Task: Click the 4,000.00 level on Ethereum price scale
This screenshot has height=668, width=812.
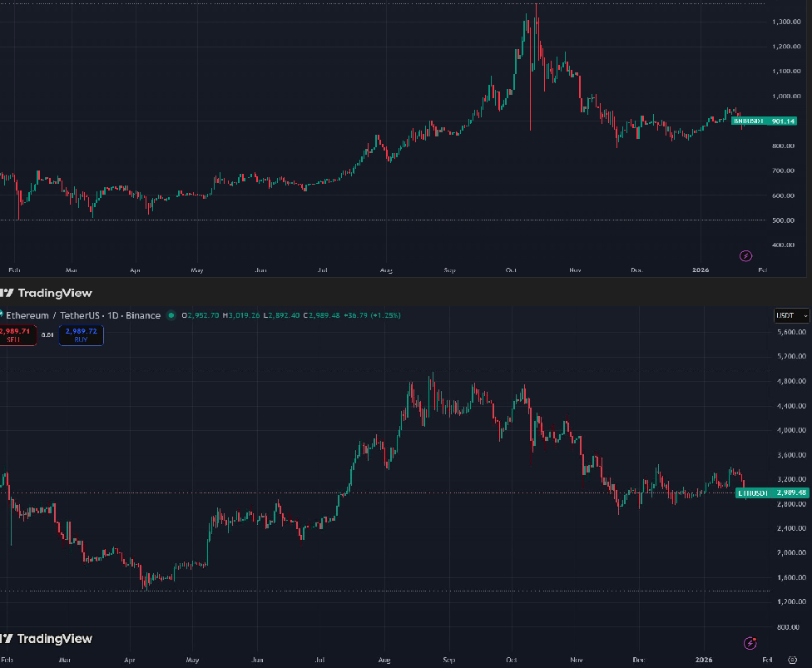Action: coord(790,430)
